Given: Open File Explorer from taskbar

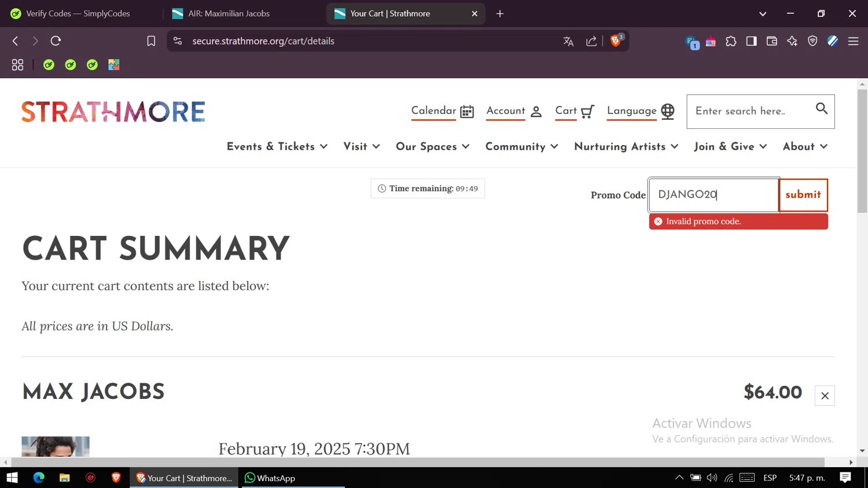Looking at the screenshot, I should 64,478.
